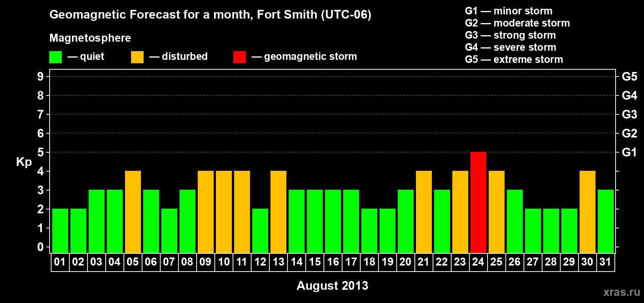The image size is (644, 303).
Task: Click the date label '31' on x-axis
Action: pos(605,262)
